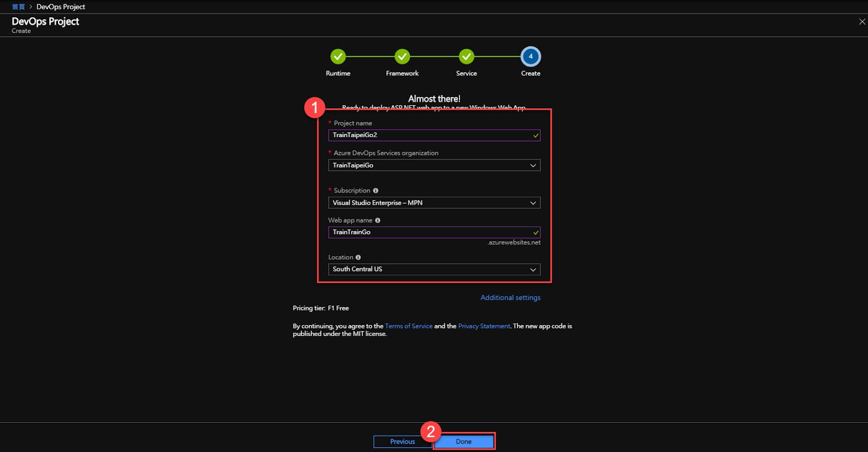
Task: Open the Terms of Service link
Action: click(x=409, y=326)
